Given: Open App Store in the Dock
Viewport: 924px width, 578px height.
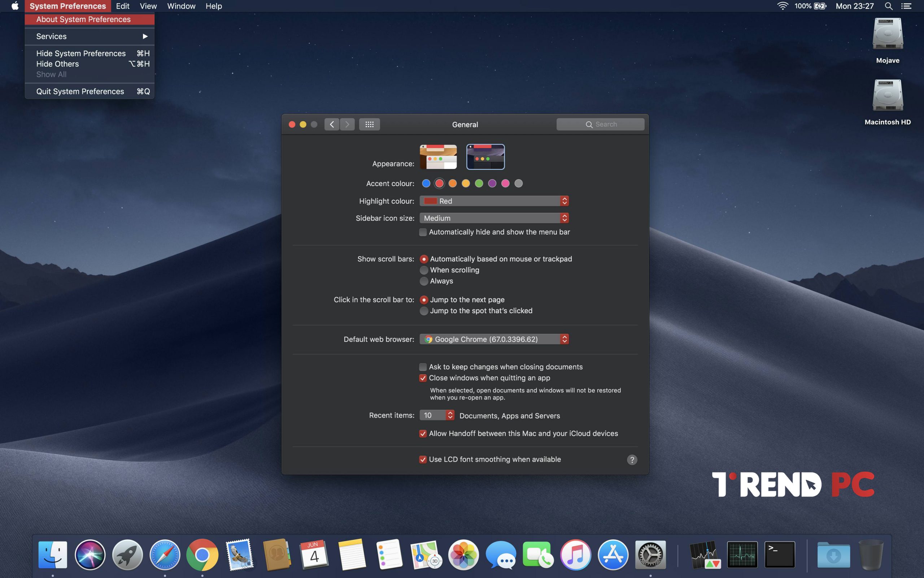Looking at the screenshot, I should tap(613, 554).
